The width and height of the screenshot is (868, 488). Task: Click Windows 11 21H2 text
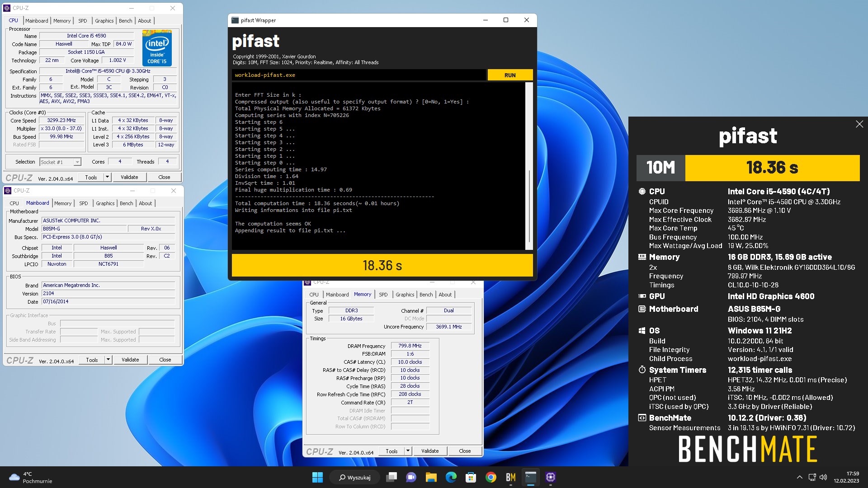(759, 331)
